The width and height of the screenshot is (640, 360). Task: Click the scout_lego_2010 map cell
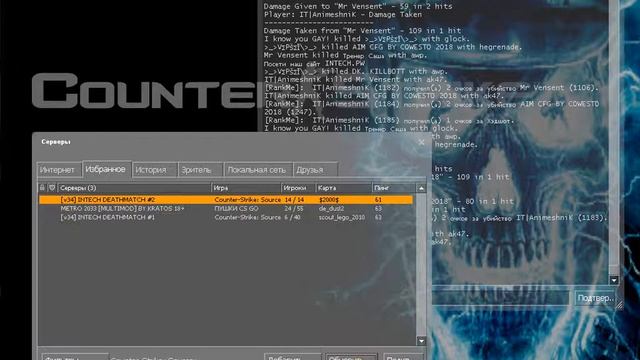(342, 218)
